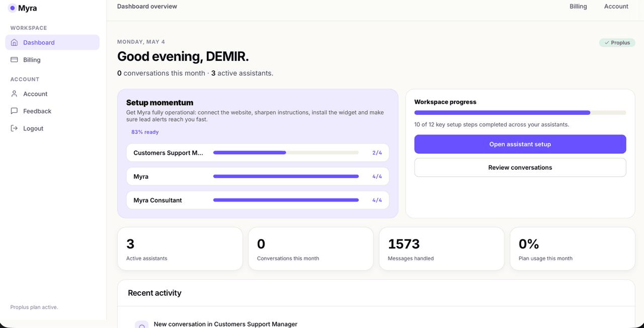Click the Setup momentum heading
Viewport: 644px width, 328px height.
[x=159, y=102]
